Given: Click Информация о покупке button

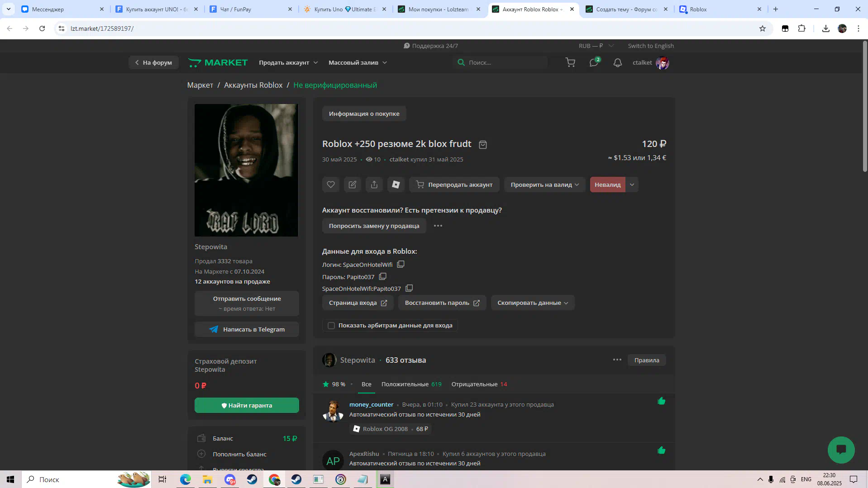Looking at the screenshot, I should pos(364,114).
